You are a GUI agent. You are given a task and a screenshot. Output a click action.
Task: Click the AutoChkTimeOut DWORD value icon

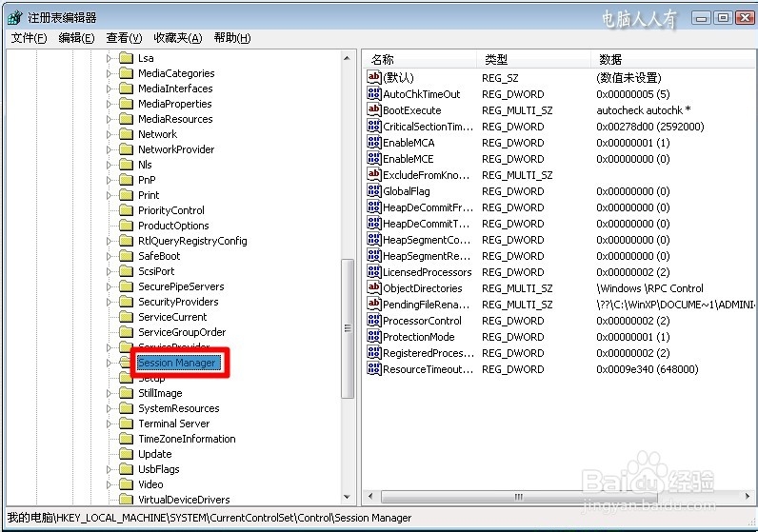374,93
